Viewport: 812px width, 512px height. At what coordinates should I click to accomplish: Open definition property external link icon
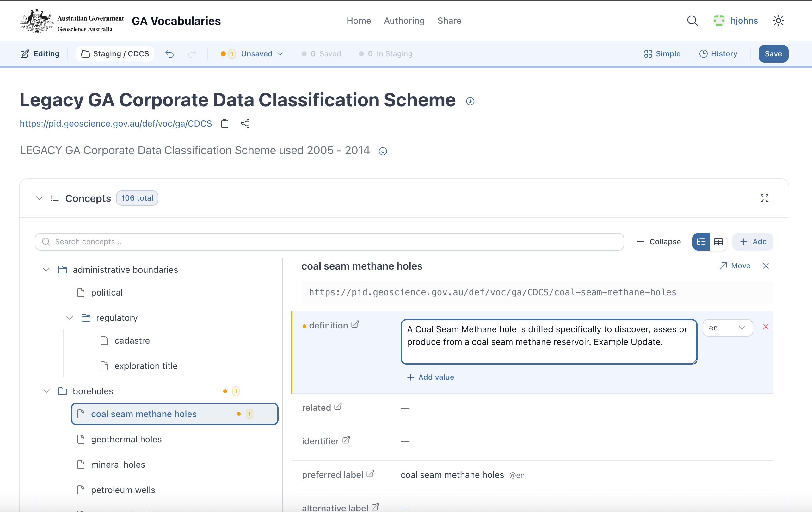pyautogui.click(x=355, y=325)
